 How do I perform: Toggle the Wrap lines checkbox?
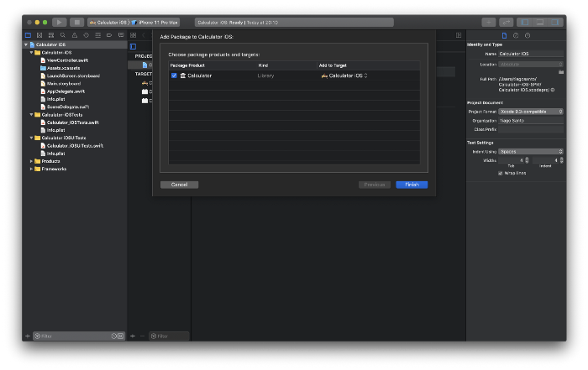(501, 174)
